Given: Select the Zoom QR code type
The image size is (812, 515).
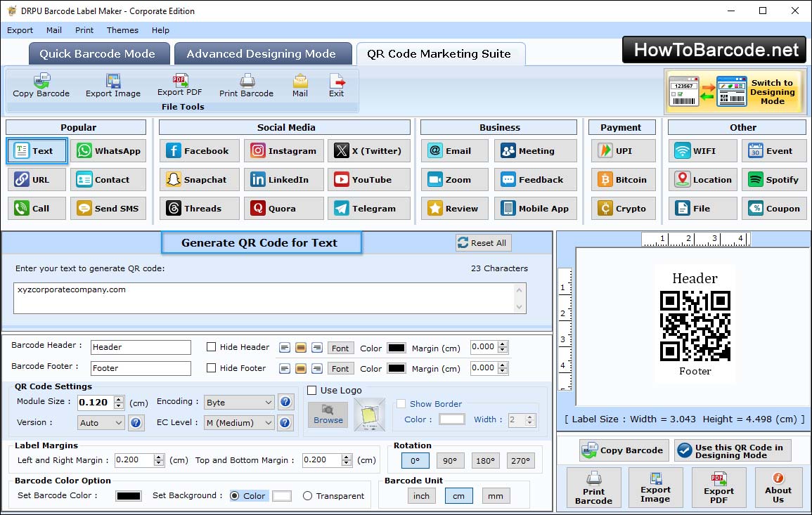Looking at the screenshot, I should (x=455, y=180).
